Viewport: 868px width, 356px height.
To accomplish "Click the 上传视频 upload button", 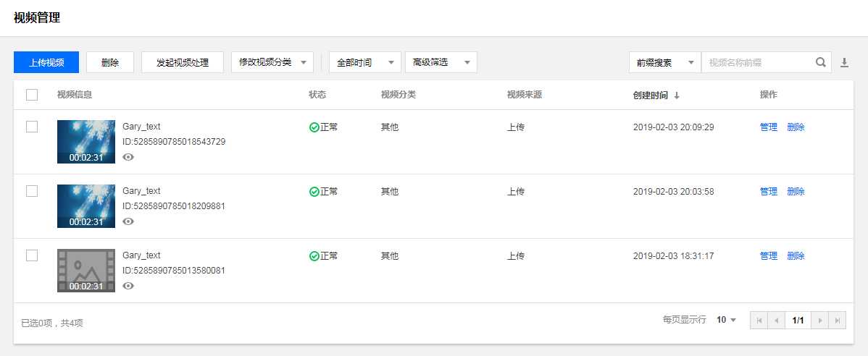I will pyautogui.click(x=46, y=62).
